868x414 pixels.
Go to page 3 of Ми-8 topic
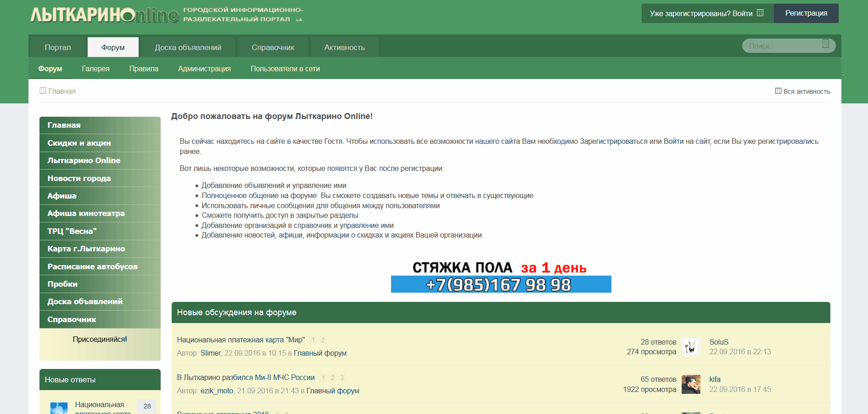point(342,378)
